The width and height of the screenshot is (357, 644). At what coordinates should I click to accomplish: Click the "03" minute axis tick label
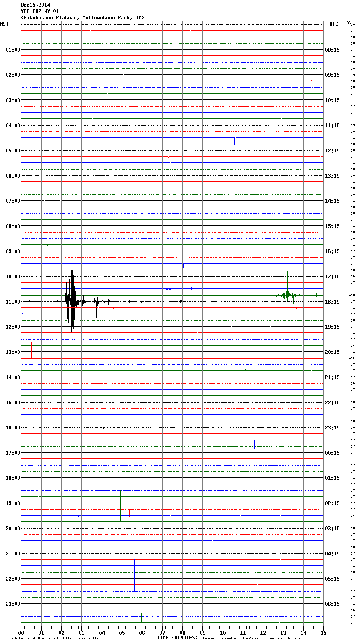pyautogui.click(x=81, y=633)
